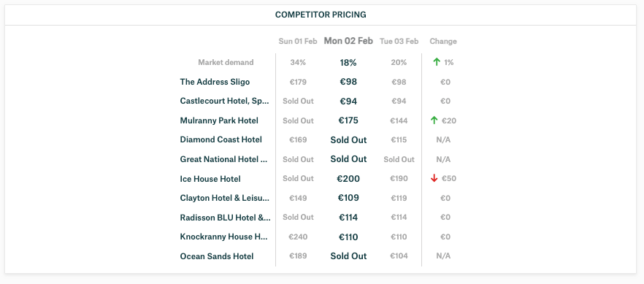Click the green up arrow beside Market demand change
This screenshot has height=284, width=644.
click(x=437, y=62)
